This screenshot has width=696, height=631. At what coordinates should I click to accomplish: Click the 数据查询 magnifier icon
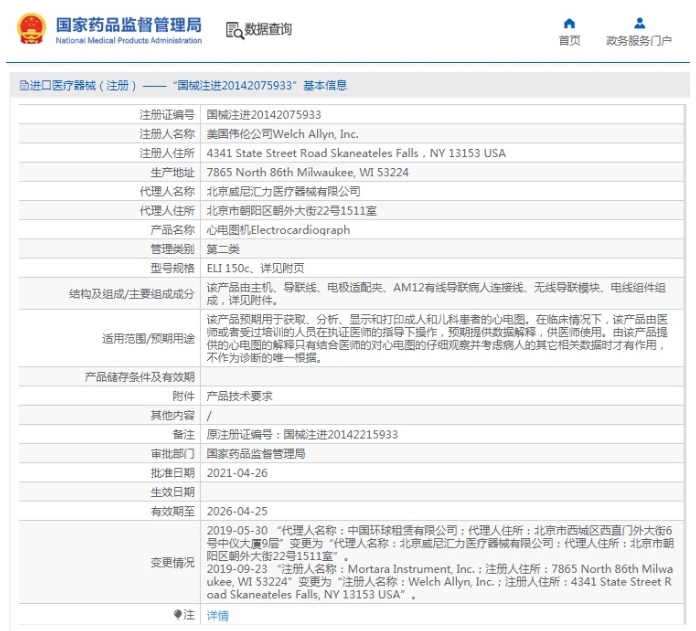235,31
